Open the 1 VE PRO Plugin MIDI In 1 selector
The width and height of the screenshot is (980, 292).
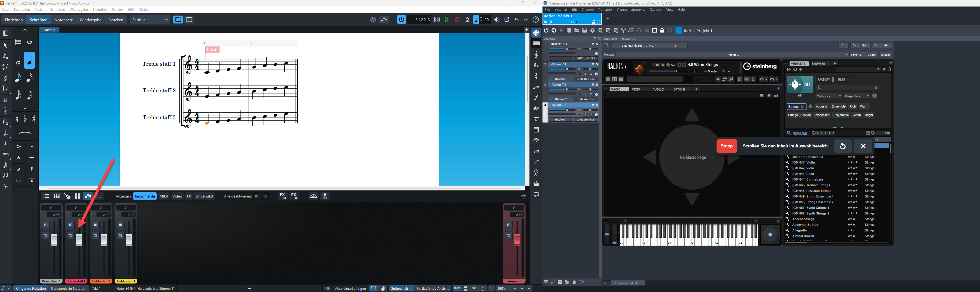point(638,46)
